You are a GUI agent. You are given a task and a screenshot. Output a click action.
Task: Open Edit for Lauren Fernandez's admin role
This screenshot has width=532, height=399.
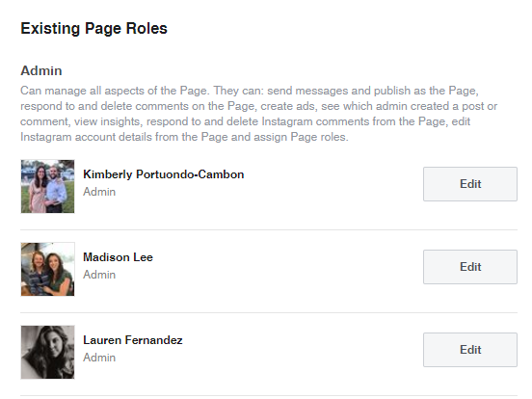470,350
